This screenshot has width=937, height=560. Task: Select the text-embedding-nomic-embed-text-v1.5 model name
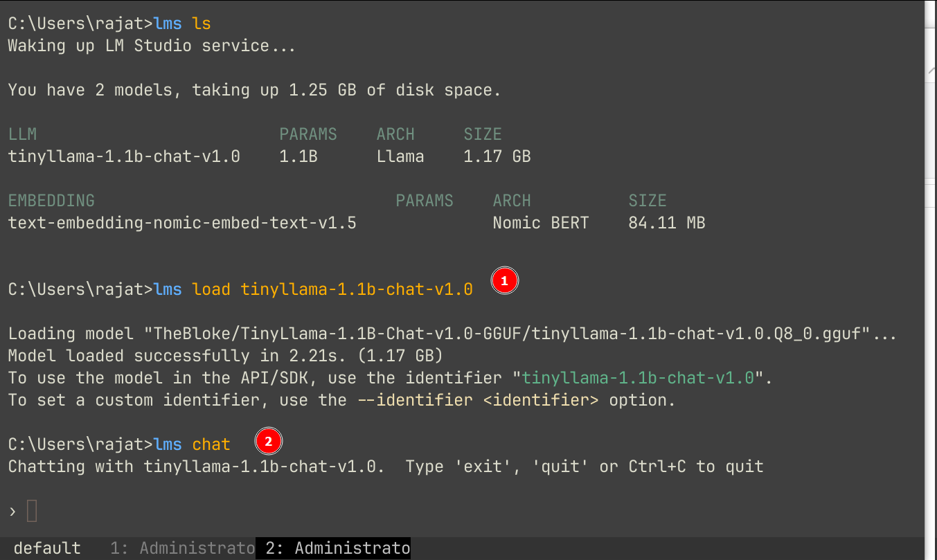(x=182, y=223)
